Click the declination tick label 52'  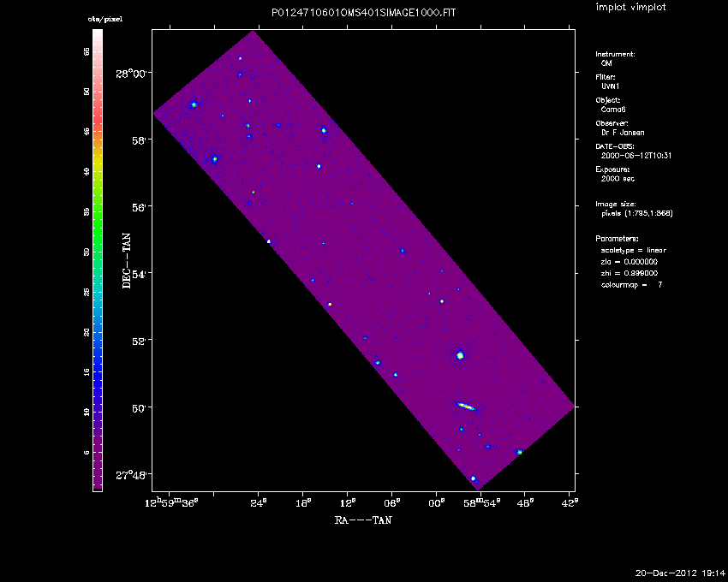click(139, 341)
